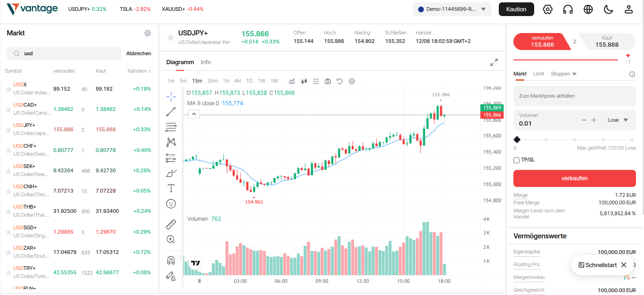
Task: Click the red verkaufen button
Action: (x=574, y=178)
